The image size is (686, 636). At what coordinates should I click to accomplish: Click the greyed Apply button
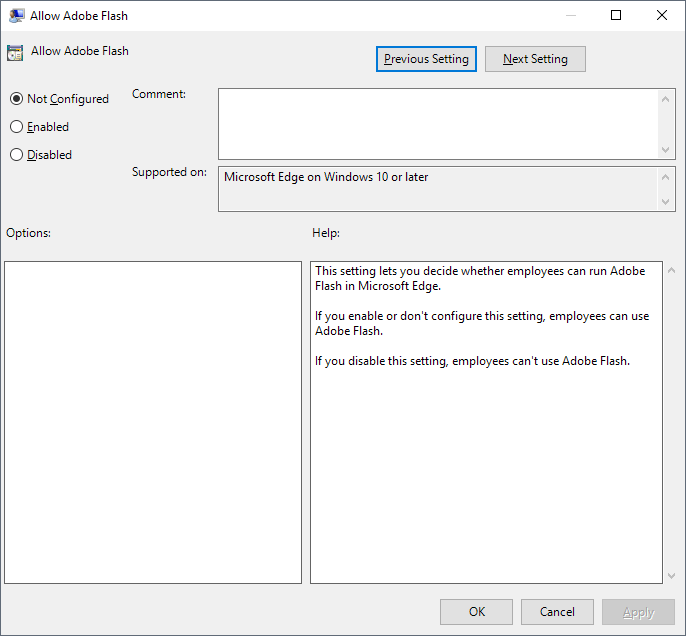tap(638, 612)
